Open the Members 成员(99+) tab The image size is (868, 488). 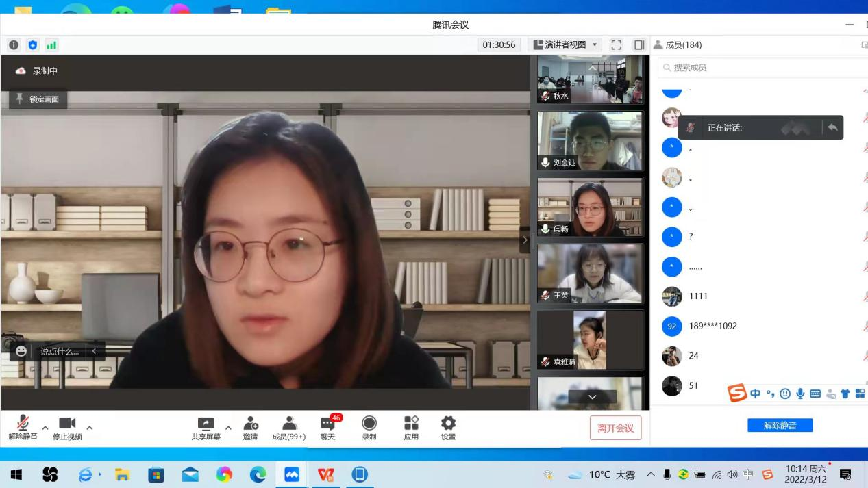click(289, 424)
